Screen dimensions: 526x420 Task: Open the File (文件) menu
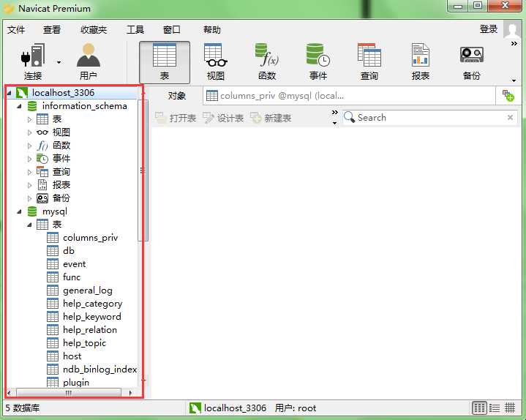pyautogui.click(x=16, y=30)
